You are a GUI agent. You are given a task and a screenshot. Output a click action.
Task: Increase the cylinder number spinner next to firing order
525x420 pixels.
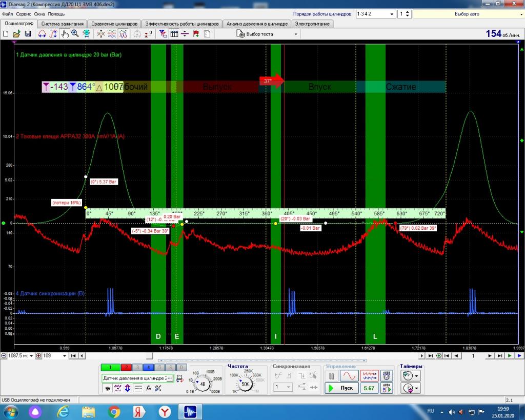[x=408, y=12]
